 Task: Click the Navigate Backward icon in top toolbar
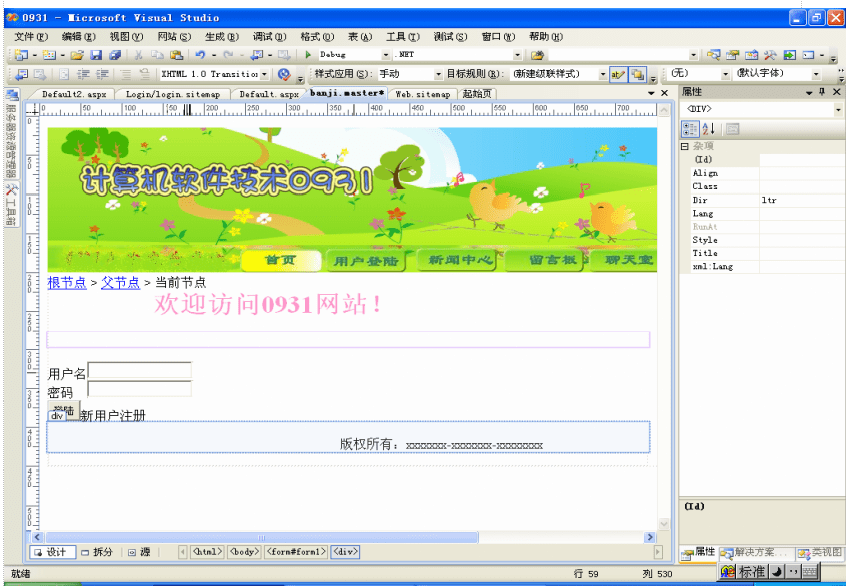pyautogui.click(x=257, y=55)
